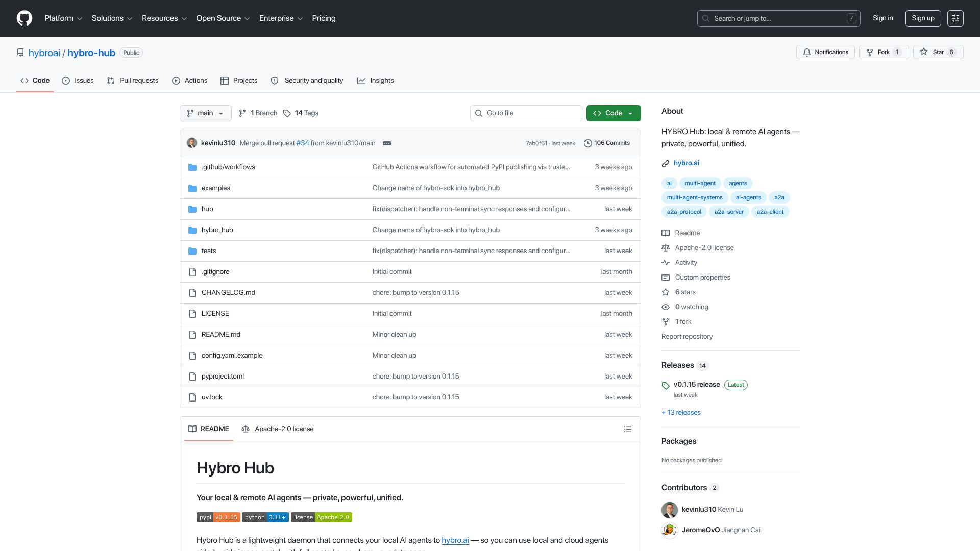980x551 pixels.
Task: Click the Sign in link
Action: [883, 18]
